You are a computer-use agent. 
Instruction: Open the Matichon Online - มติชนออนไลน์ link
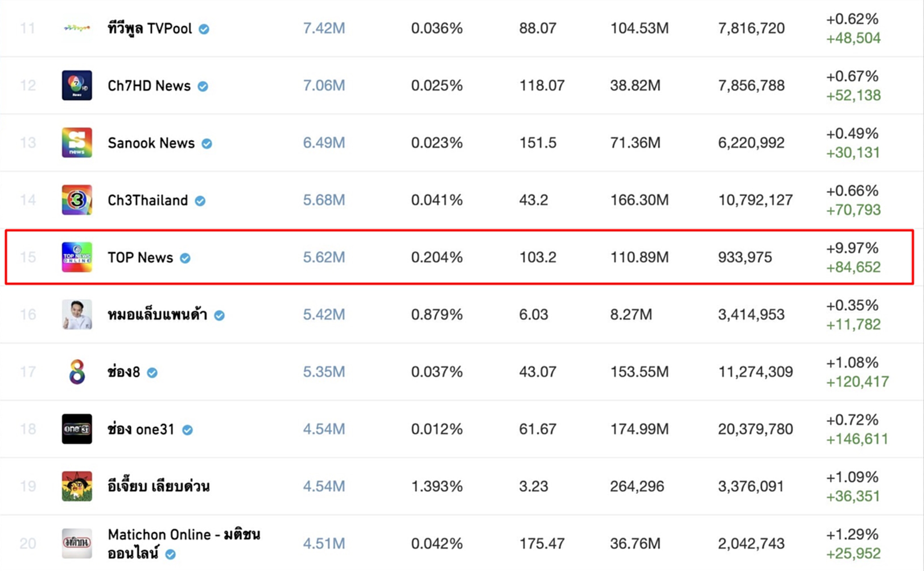(x=184, y=544)
